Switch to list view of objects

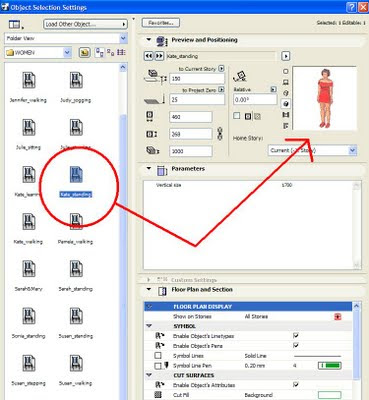pyautogui.click(x=121, y=53)
